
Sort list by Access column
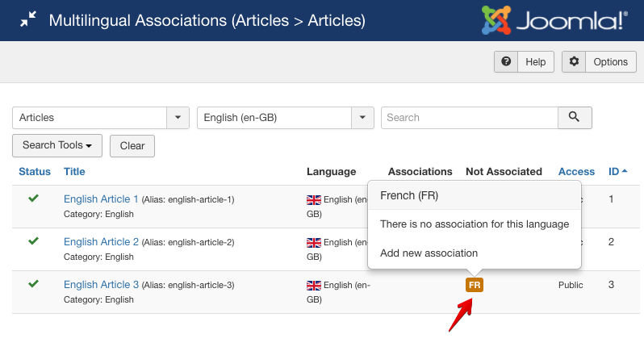click(x=576, y=171)
